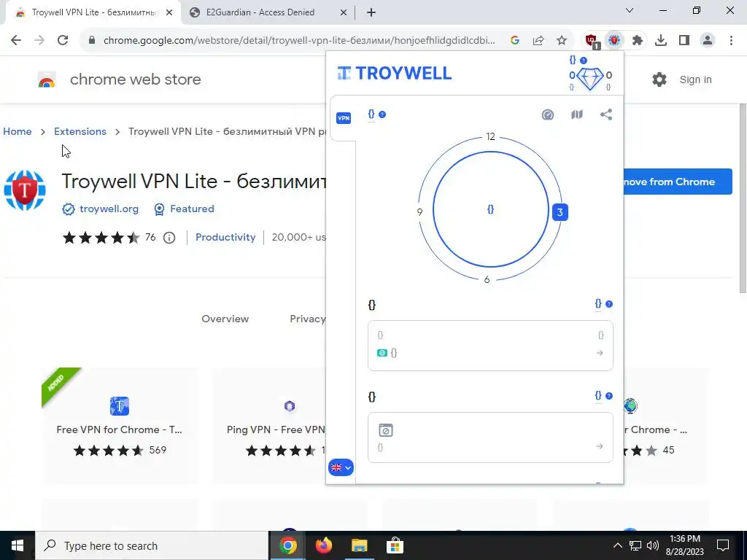747x560 pixels.
Task: Go back to previous page
Action: (16, 41)
